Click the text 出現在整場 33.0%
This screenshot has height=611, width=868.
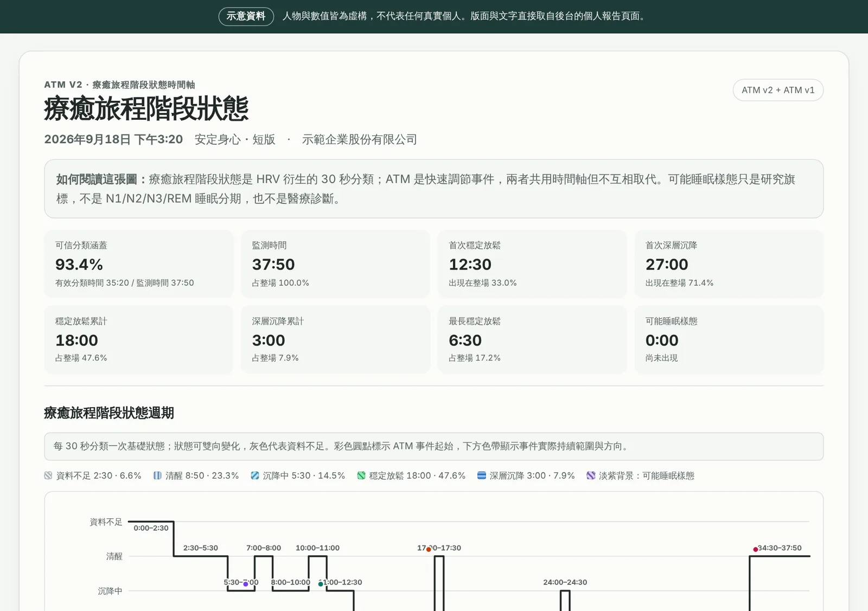(x=483, y=283)
